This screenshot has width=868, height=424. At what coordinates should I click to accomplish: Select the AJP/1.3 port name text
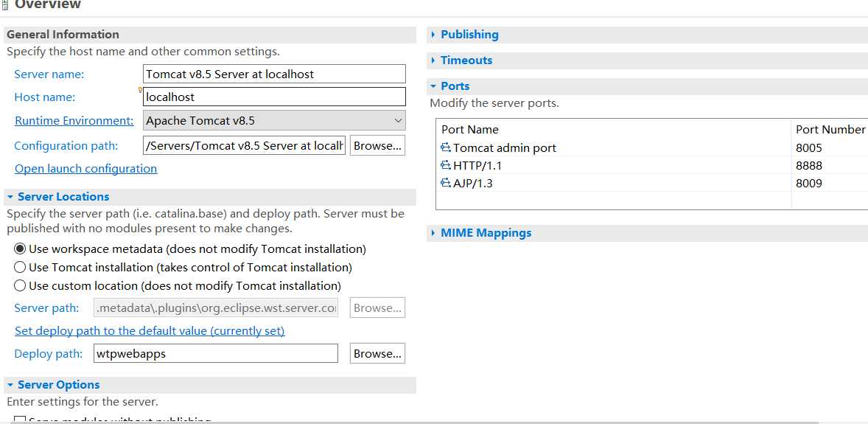coord(473,183)
